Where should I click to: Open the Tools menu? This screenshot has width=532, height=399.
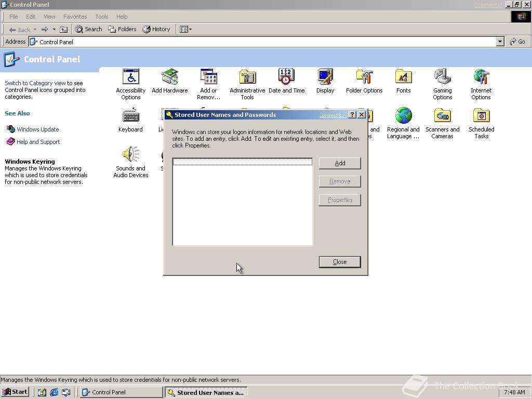pyautogui.click(x=101, y=17)
